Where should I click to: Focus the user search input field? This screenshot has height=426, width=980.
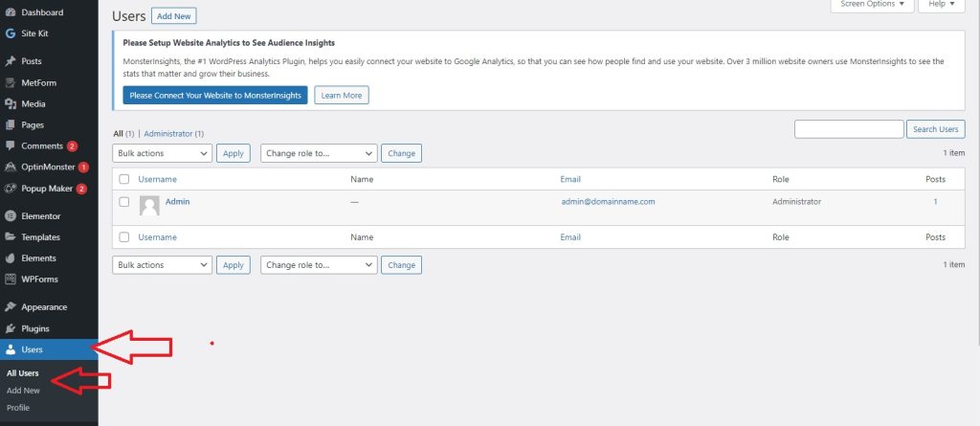point(849,129)
